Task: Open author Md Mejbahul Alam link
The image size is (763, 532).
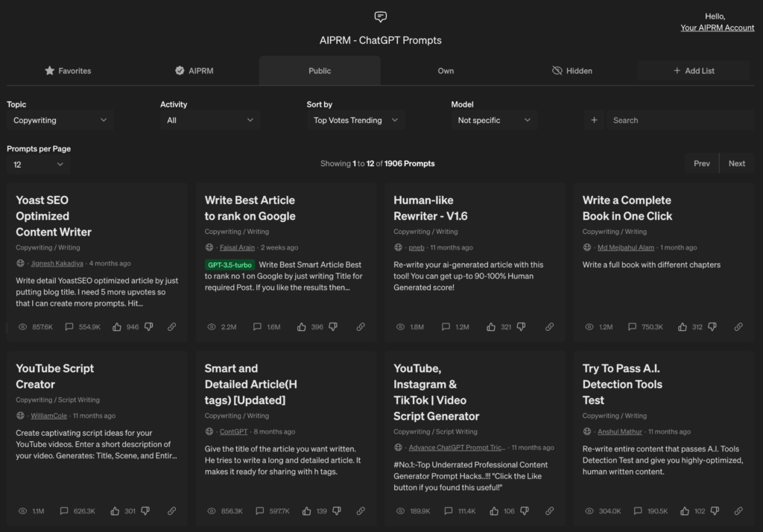Action: 626,247
